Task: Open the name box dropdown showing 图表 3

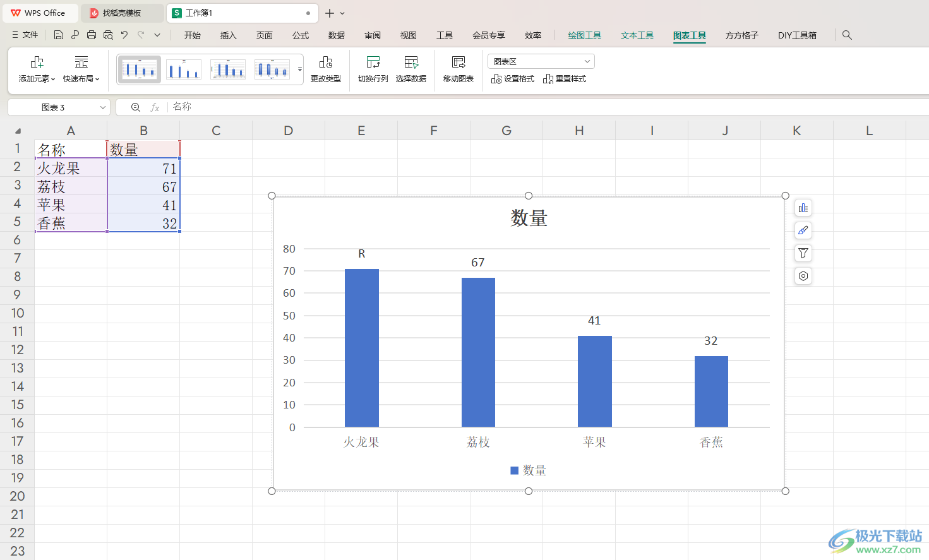Action: (x=103, y=107)
